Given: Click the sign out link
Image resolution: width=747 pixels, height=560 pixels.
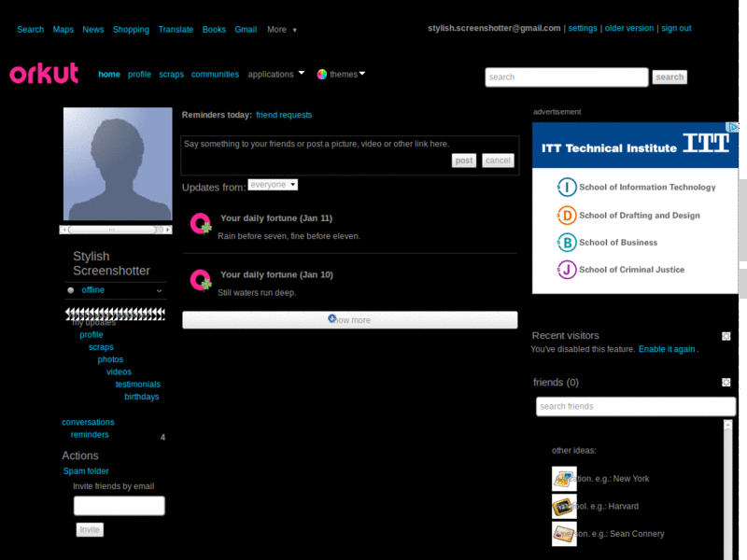Looking at the screenshot, I should coord(676,28).
